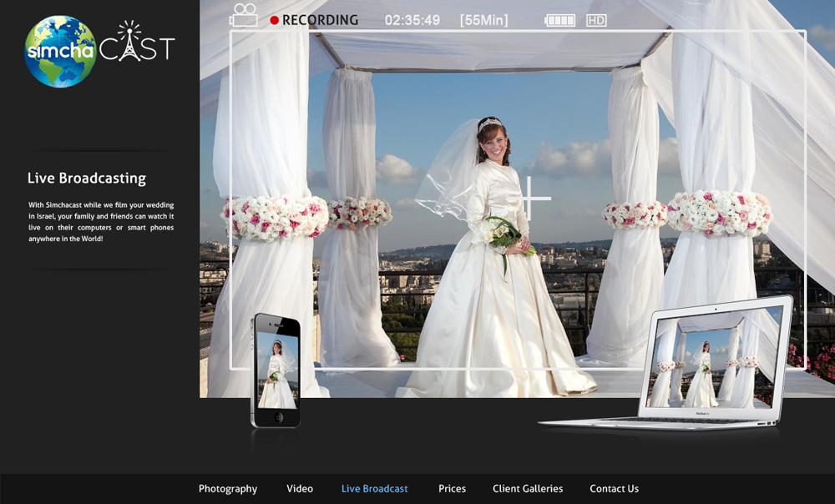Image resolution: width=835 pixels, height=504 pixels.
Task: Open the Contact Us page
Action: (x=614, y=489)
